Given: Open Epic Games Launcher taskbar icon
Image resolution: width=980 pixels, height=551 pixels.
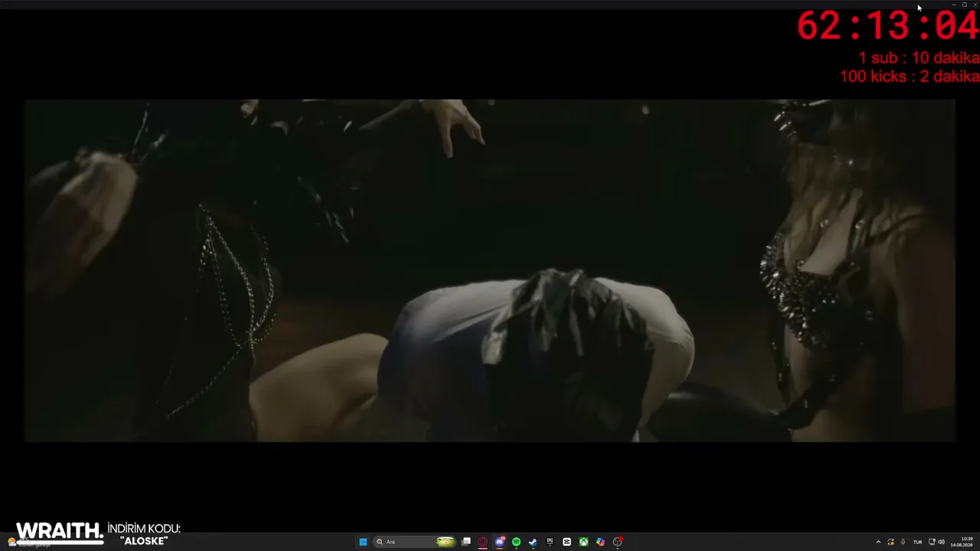Looking at the screenshot, I should tap(550, 542).
